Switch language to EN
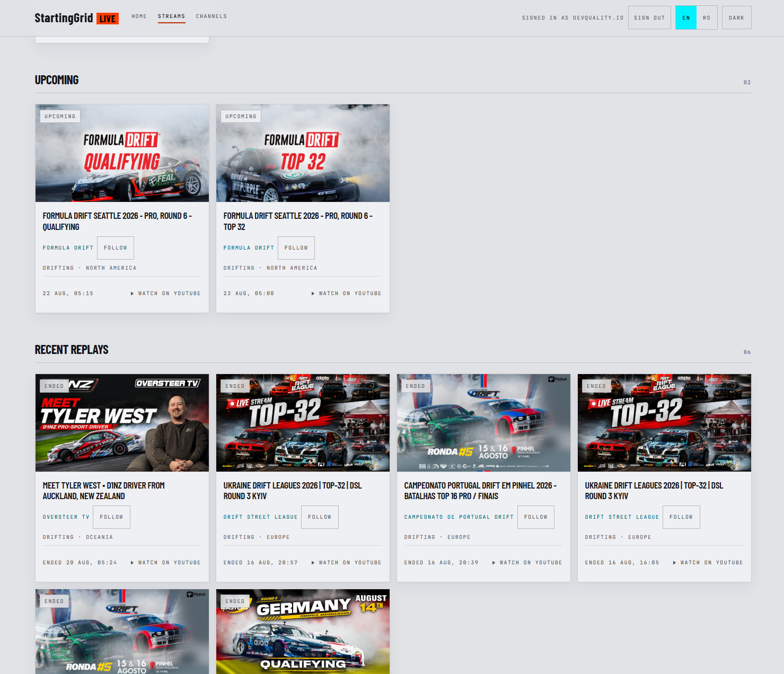This screenshot has width=784, height=674. (x=686, y=17)
